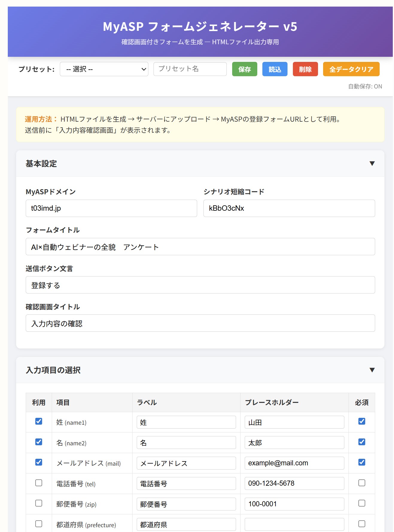Enable the 利用 checkbox for 電話番号 (tel)
Screen dimensions: 394x532
click(x=39, y=483)
